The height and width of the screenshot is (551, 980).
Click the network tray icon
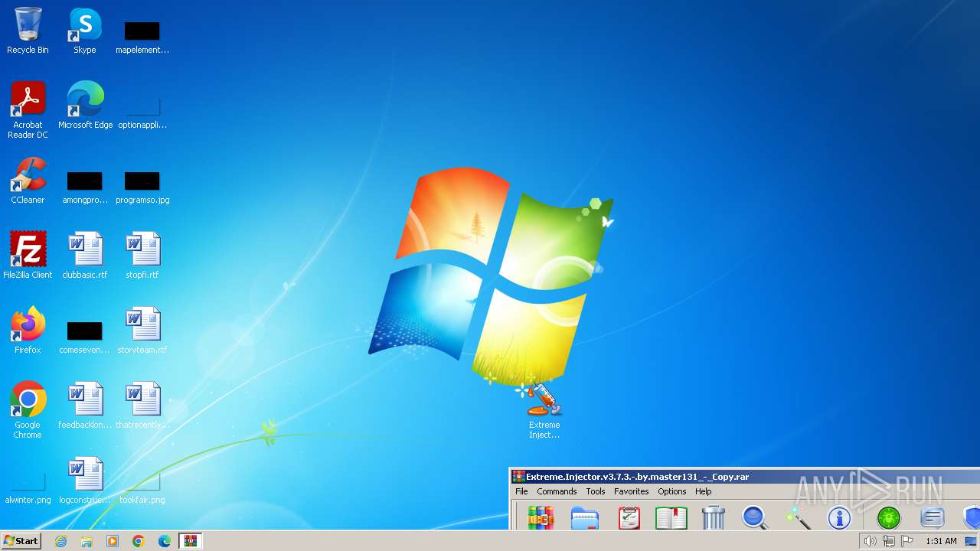tap(888, 541)
